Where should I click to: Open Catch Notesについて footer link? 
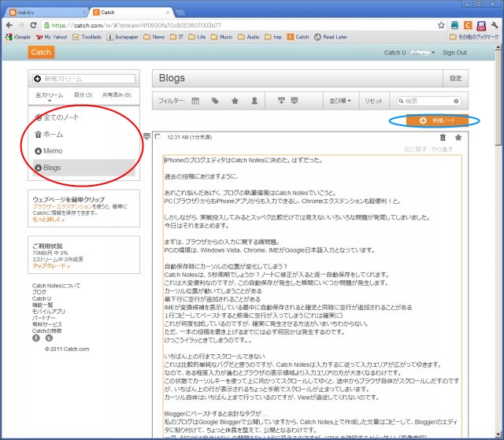[56, 286]
